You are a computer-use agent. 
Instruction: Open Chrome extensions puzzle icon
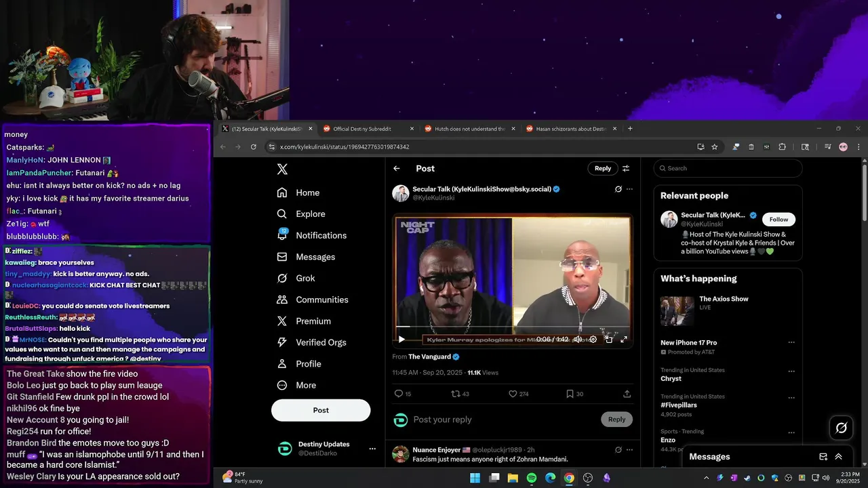pyautogui.click(x=782, y=146)
